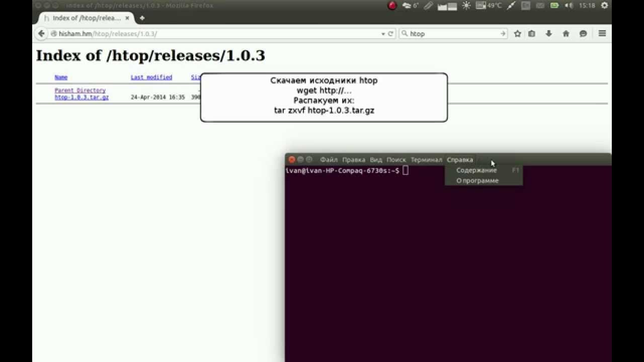Screen dimensions: 644x362
Task: Click the site identity globe icon
Action: point(53,34)
